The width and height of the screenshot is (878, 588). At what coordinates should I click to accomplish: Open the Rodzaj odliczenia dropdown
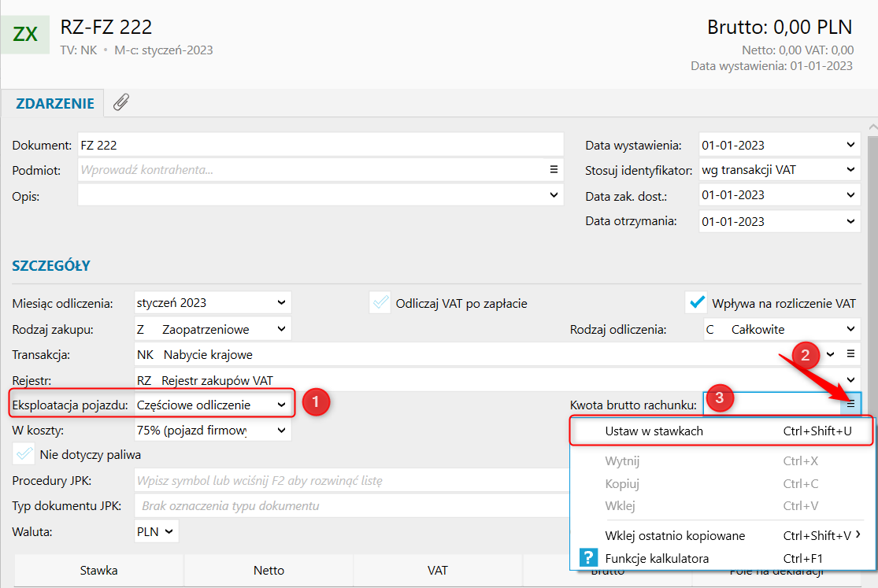click(x=850, y=329)
